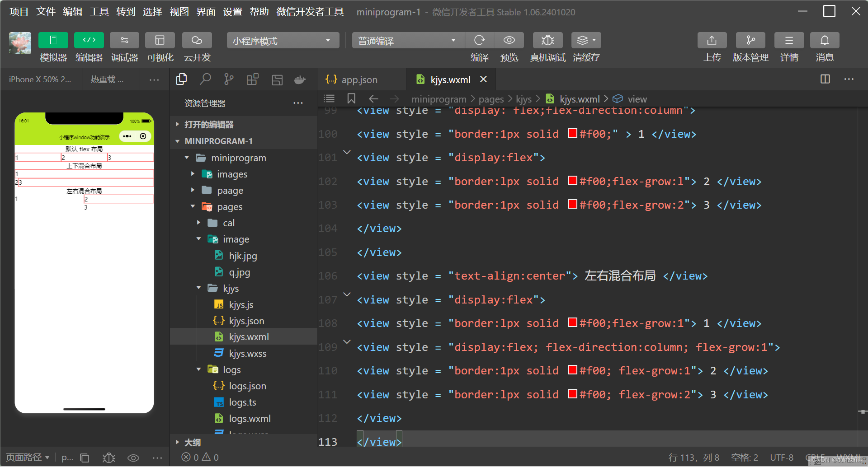Click the compile refresh icon

coord(479,40)
